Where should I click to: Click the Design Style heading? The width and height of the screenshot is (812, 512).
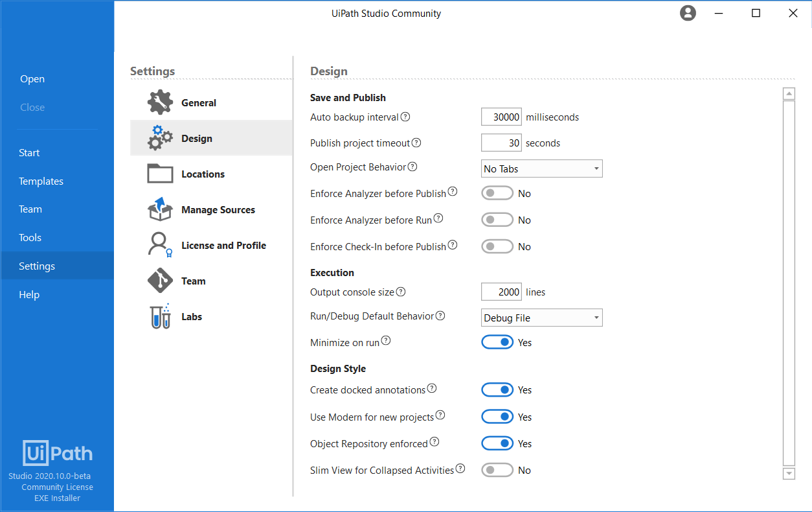click(x=338, y=368)
